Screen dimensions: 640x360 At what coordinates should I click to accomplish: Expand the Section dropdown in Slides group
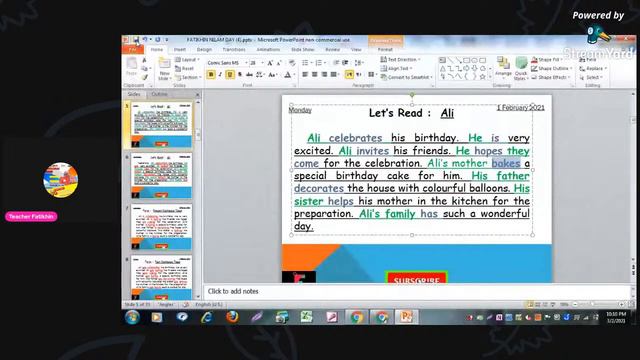[x=188, y=77]
